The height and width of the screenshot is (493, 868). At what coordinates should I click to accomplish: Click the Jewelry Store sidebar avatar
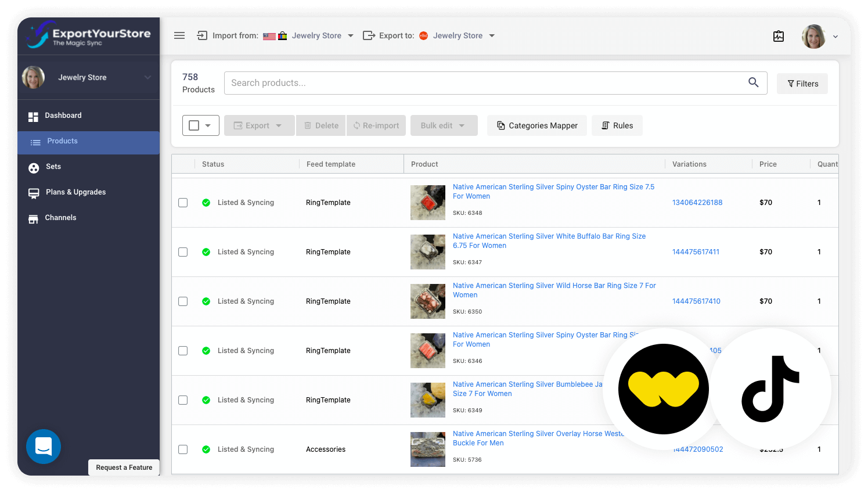click(34, 77)
